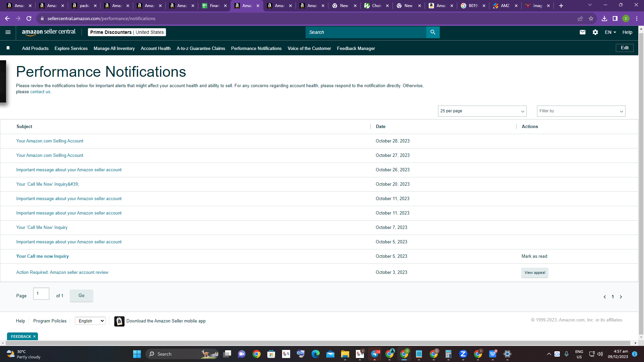This screenshot has width=644, height=362.
Task: Open the buyer messages envelope icon
Action: point(583,32)
